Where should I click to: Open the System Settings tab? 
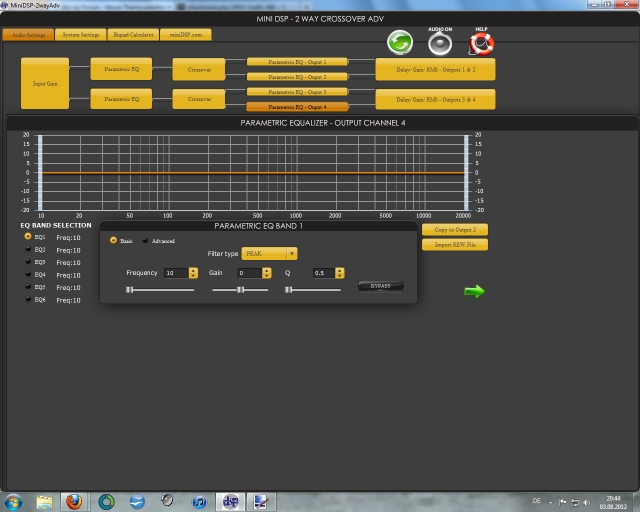81,35
